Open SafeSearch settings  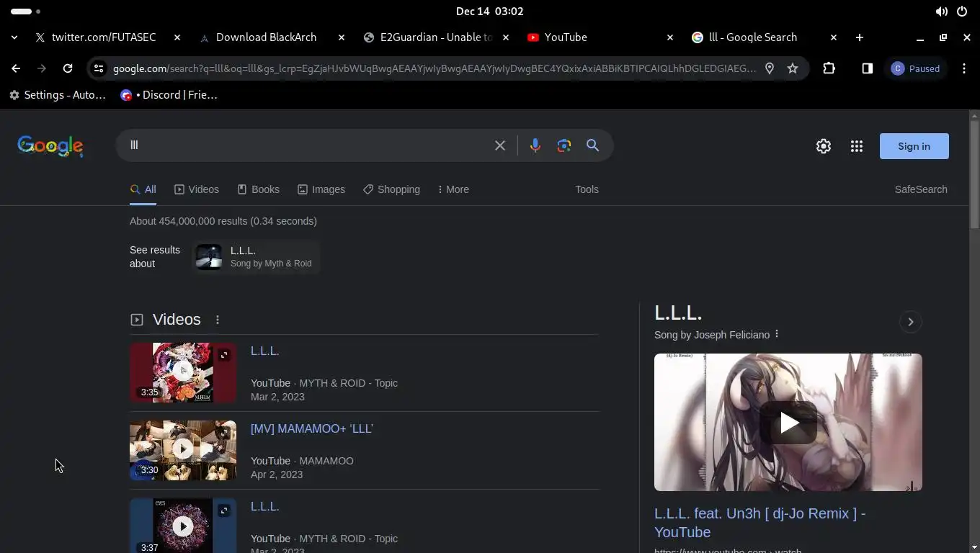click(921, 189)
